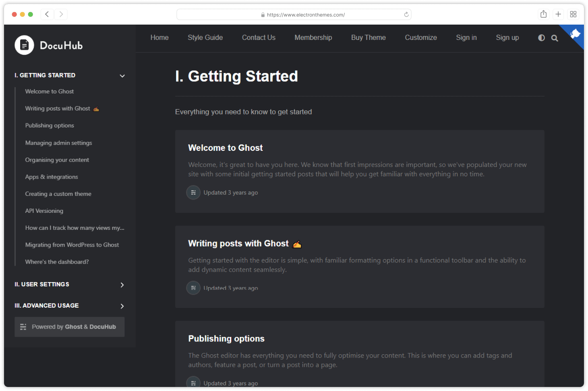The height and width of the screenshot is (391, 588).
Task: Click author avatar icon under Writing posts with Ghost card
Action: pos(193,288)
